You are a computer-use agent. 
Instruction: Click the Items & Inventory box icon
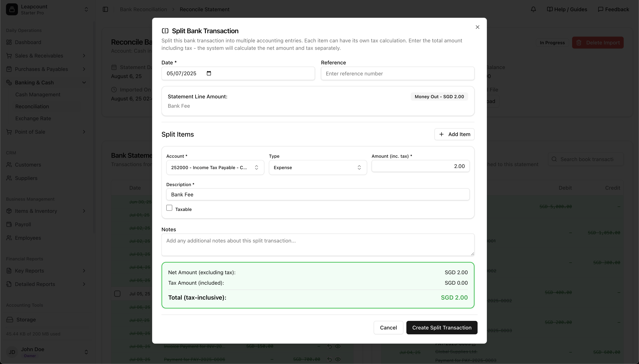click(9, 211)
